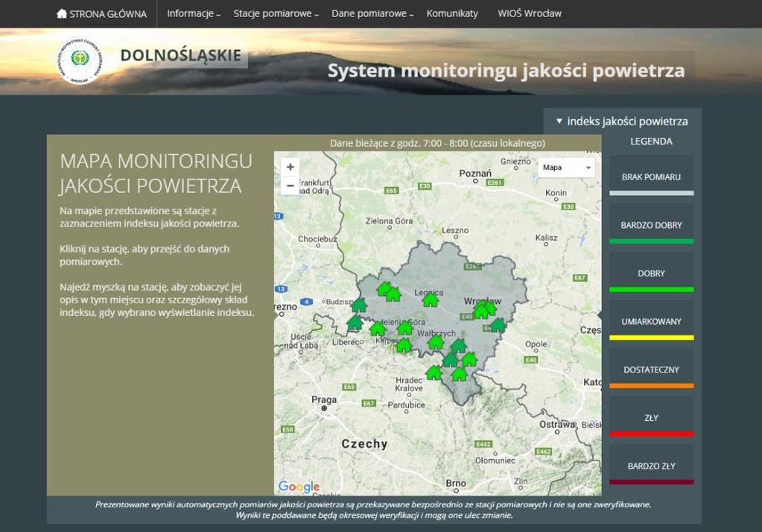Click the LEGENDA heading
Screen dimensions: 762x532
pyautogui.click(x=651, y=142)
